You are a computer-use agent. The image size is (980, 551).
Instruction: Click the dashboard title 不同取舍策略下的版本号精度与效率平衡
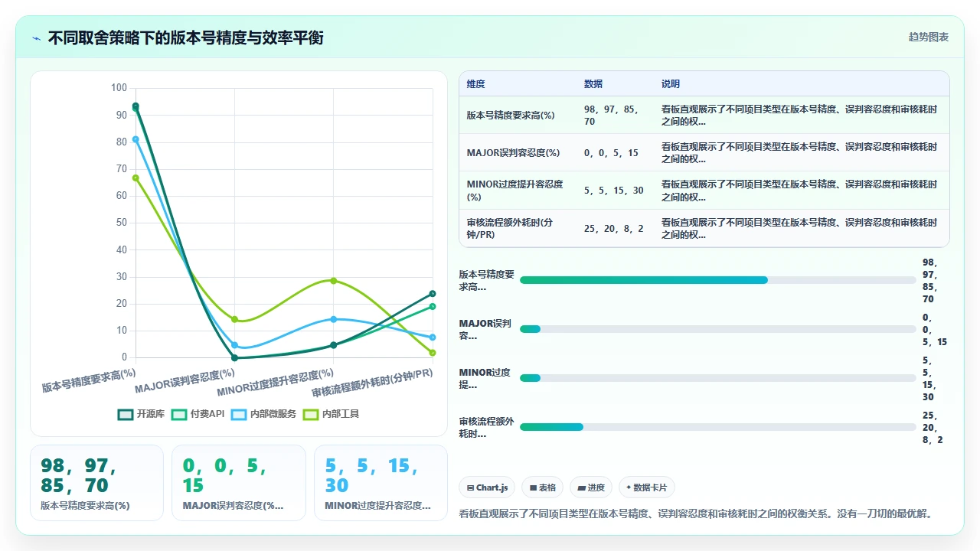185,37
